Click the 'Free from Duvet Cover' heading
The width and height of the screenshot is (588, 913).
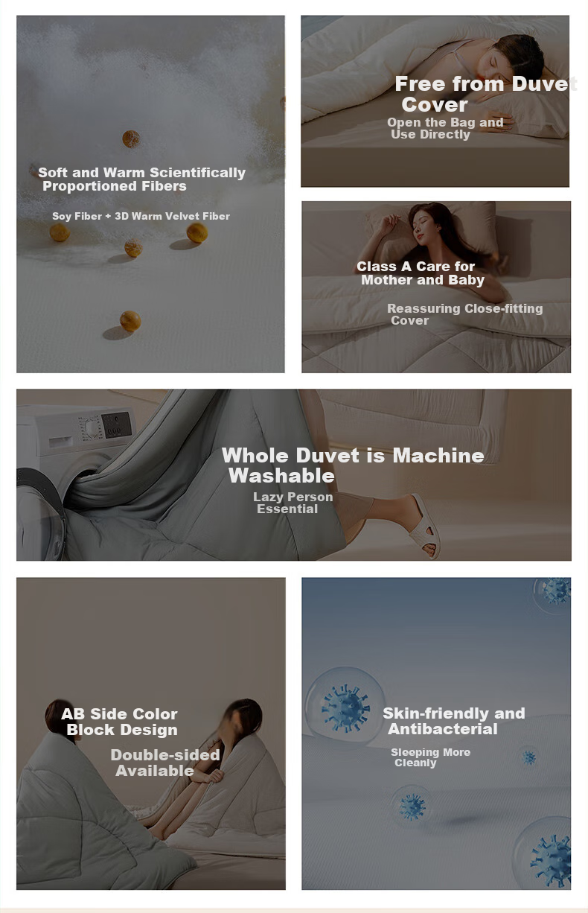click(485, 94)
